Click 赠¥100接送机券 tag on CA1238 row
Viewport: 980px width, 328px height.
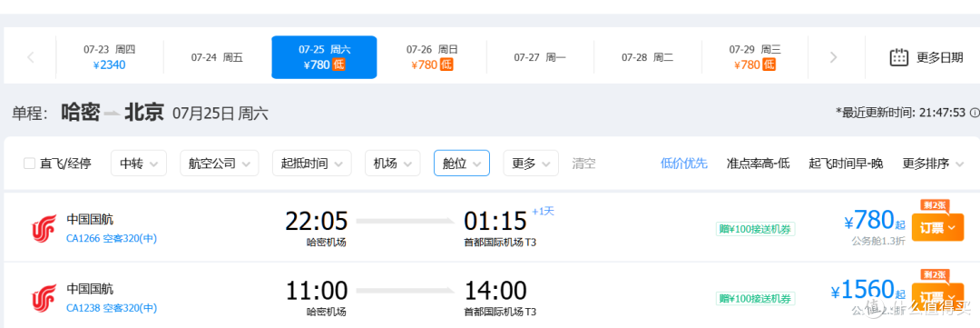point(755,298)
